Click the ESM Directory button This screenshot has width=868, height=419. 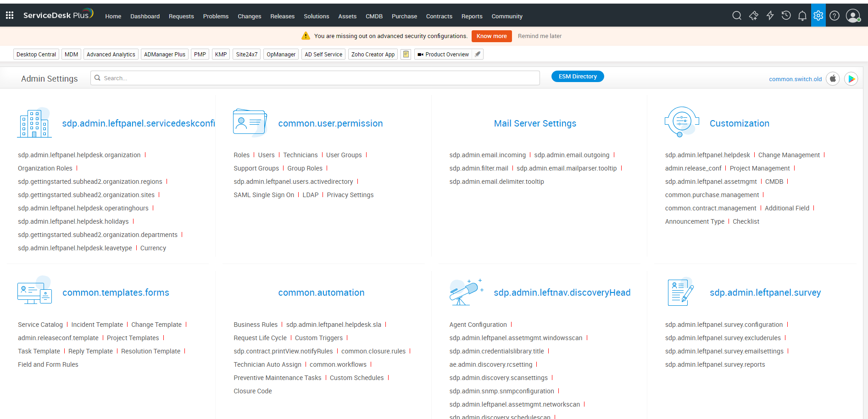point(578,77)
